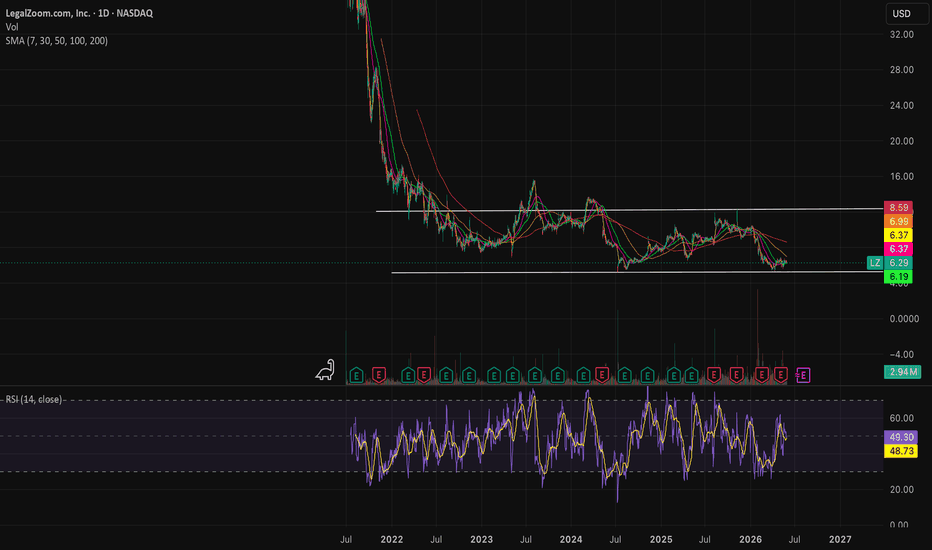
Task: Click the 0.0000 price axis label
Action: 904,319
